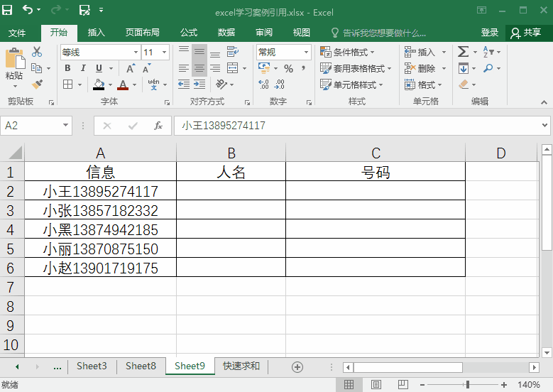Click the red font color A swatch
This screenshot has width=553, height=392.
(x=123, y=85)
